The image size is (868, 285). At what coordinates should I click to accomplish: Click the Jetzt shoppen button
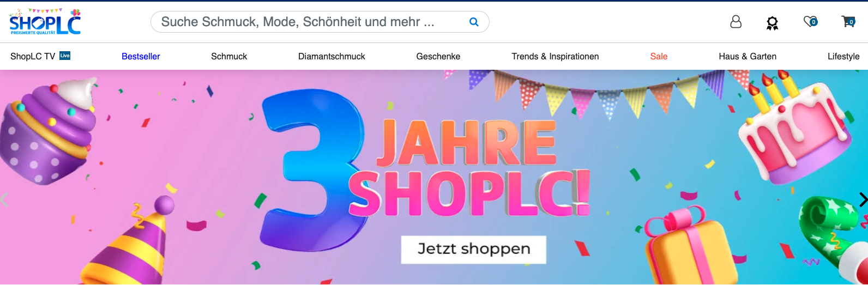pyautogui.click(x=473, y=249)
